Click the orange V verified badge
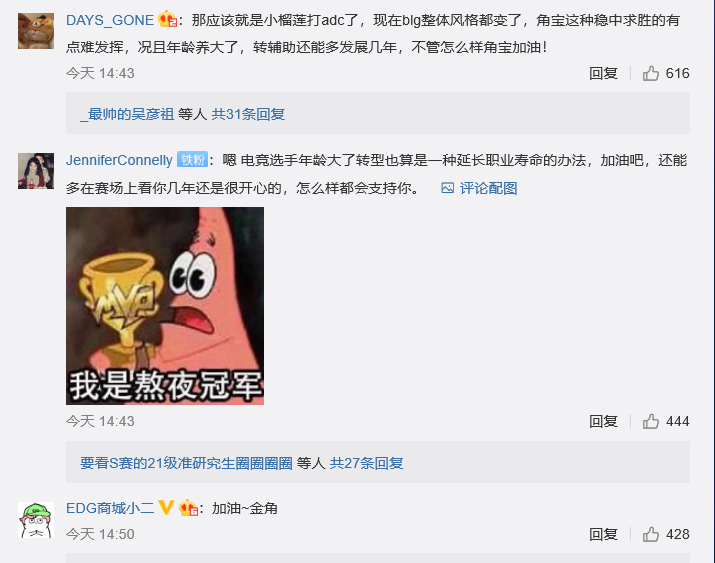This screenshot has height=563, width=715. click(x=166, y=507)
